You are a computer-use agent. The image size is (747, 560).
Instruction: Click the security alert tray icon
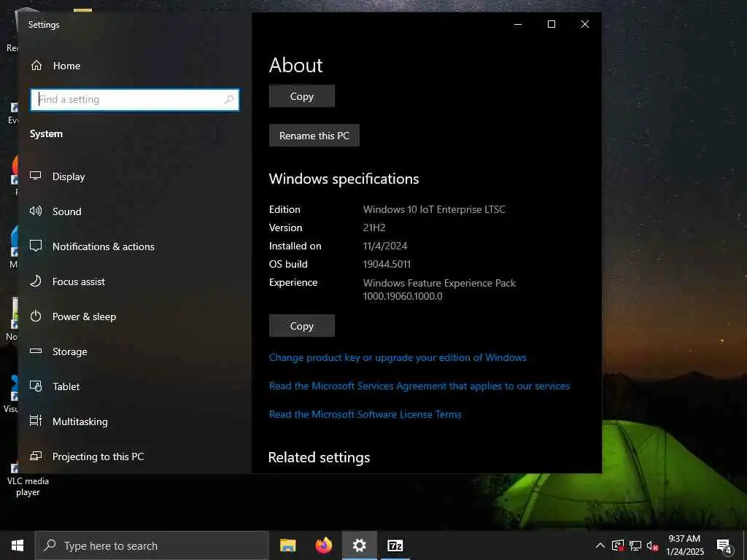(618, 545)
